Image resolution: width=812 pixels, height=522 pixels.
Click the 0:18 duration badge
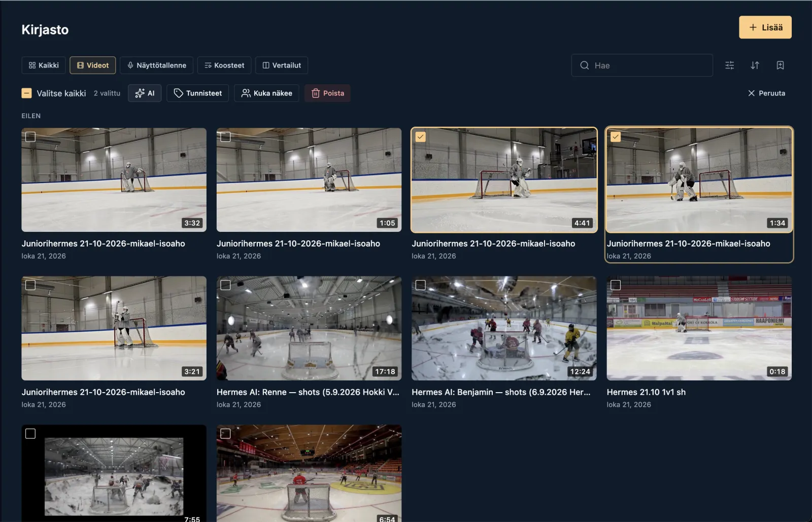(x=777, y=372)
